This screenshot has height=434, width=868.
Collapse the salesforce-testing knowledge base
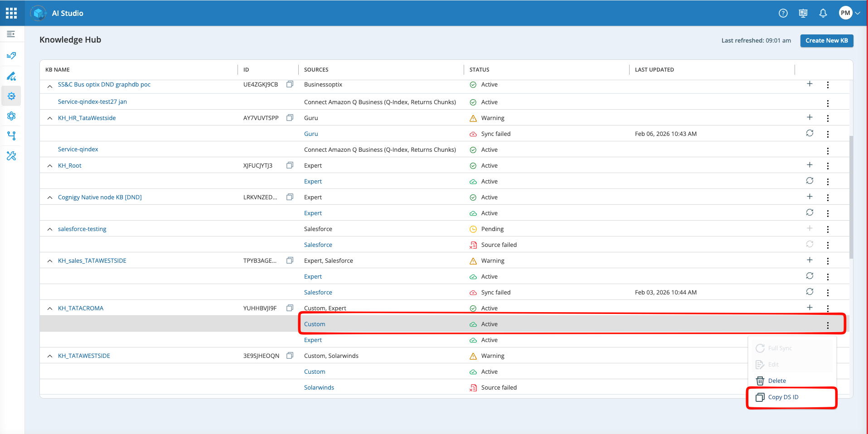click(50, 229)
